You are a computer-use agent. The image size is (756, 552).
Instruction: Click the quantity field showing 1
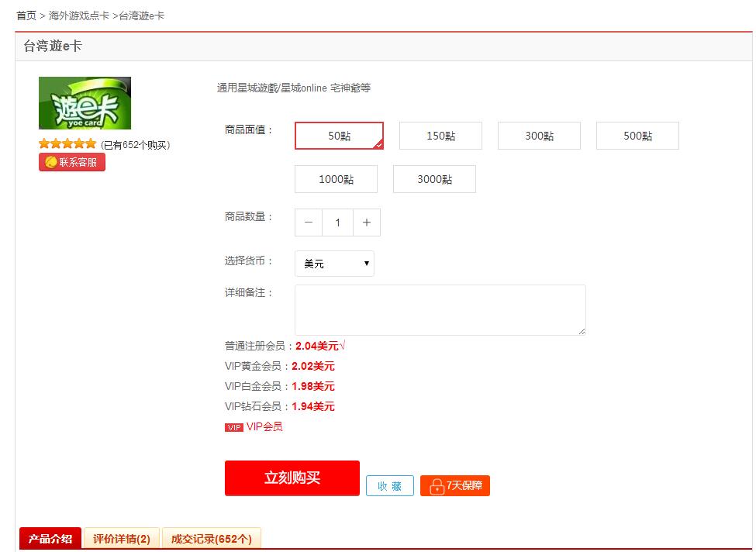point(337,223)
